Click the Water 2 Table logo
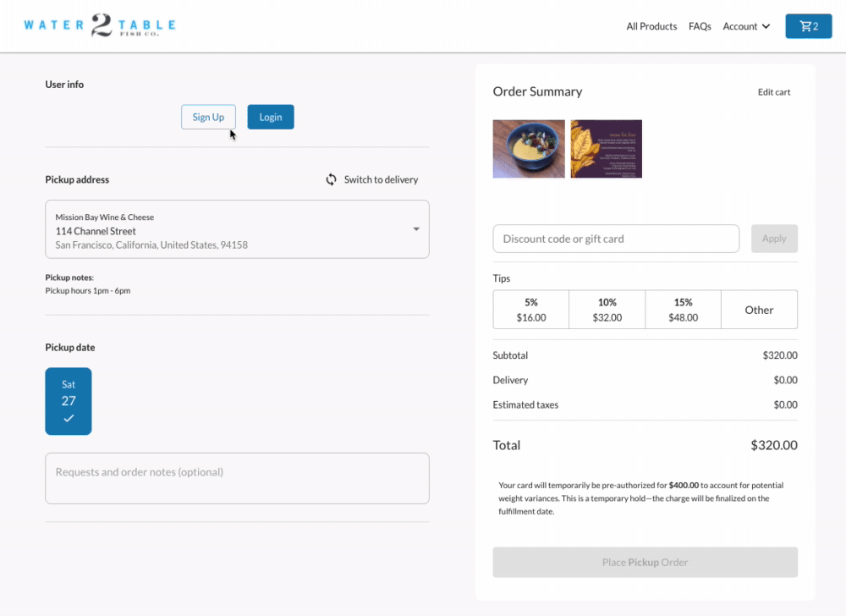Viewport: 846px width, 616px height. tap(100, 25)
